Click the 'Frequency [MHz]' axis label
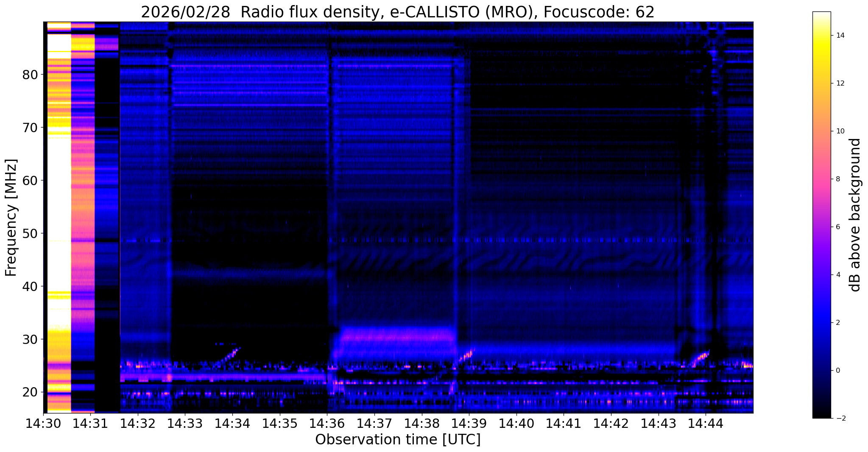Viewport: 868px width, 452px height. point(11,218)
